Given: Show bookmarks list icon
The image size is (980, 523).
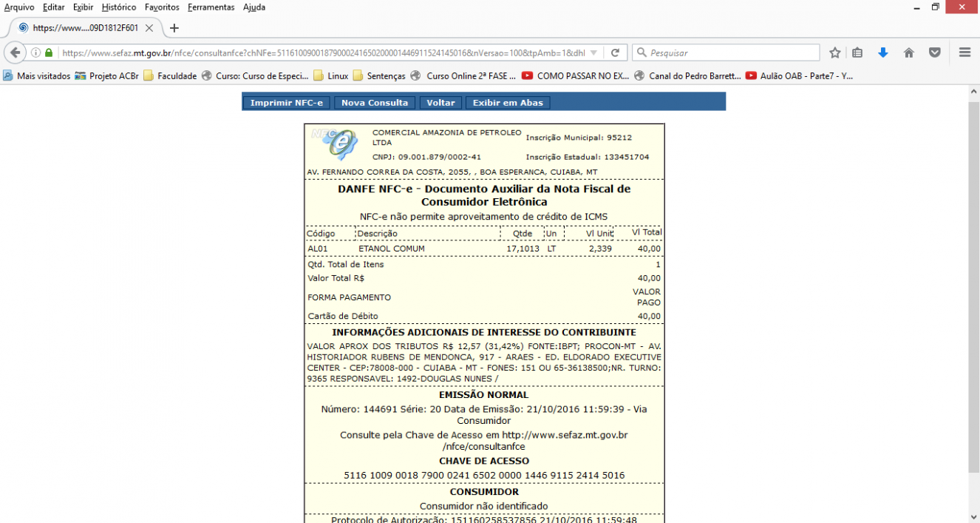Looking at the screenshot, I should coord(857,53).
